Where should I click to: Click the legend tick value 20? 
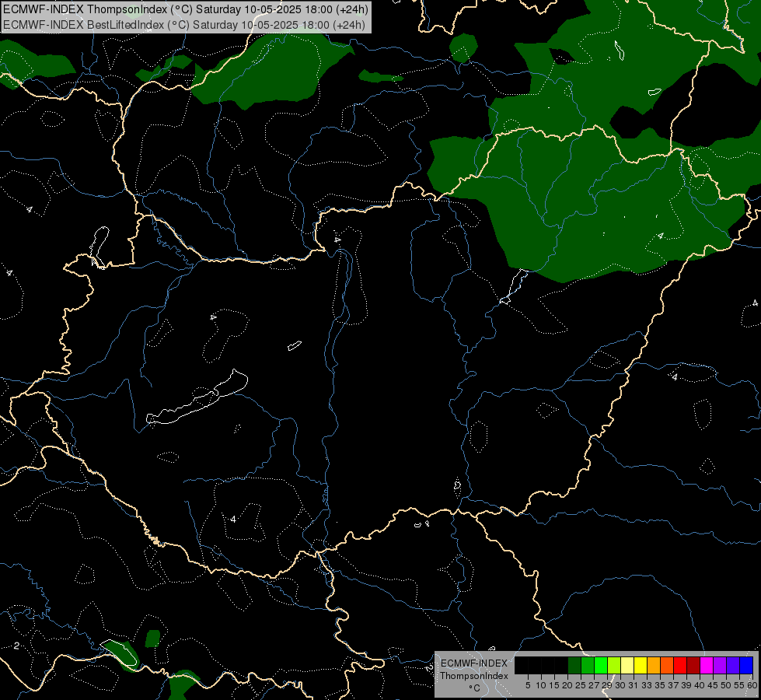coord(568,685)
